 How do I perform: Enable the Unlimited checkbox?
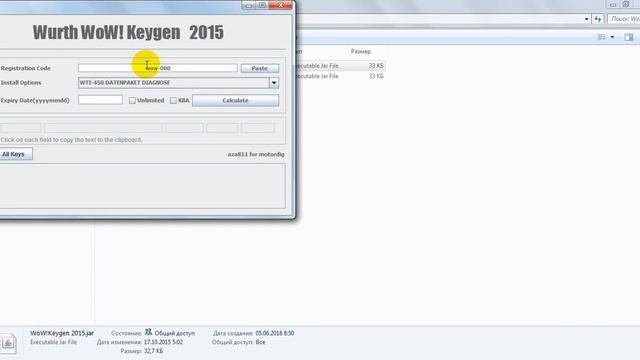132,100
